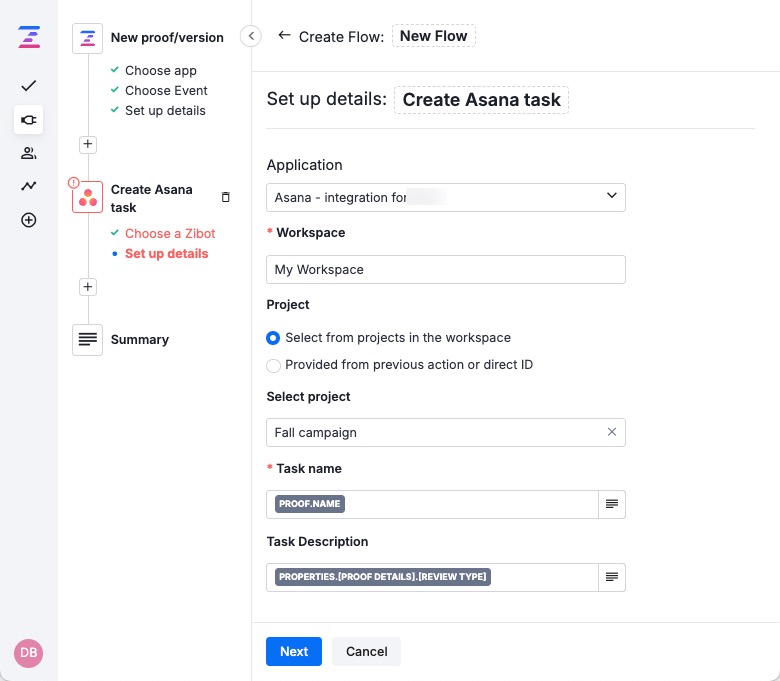The width and height of the screenshot is (780, 681).
Task: Click the PROOF.NAME token
Action: [309, 504]
